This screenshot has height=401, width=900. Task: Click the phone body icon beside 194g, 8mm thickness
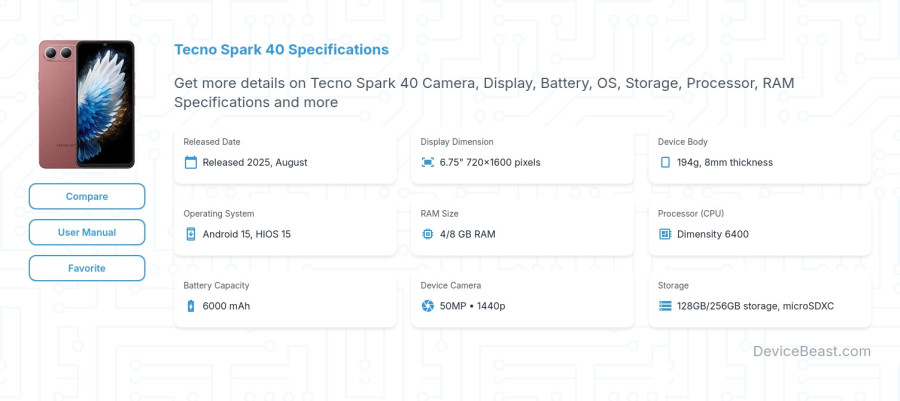(x=665, y=162)
